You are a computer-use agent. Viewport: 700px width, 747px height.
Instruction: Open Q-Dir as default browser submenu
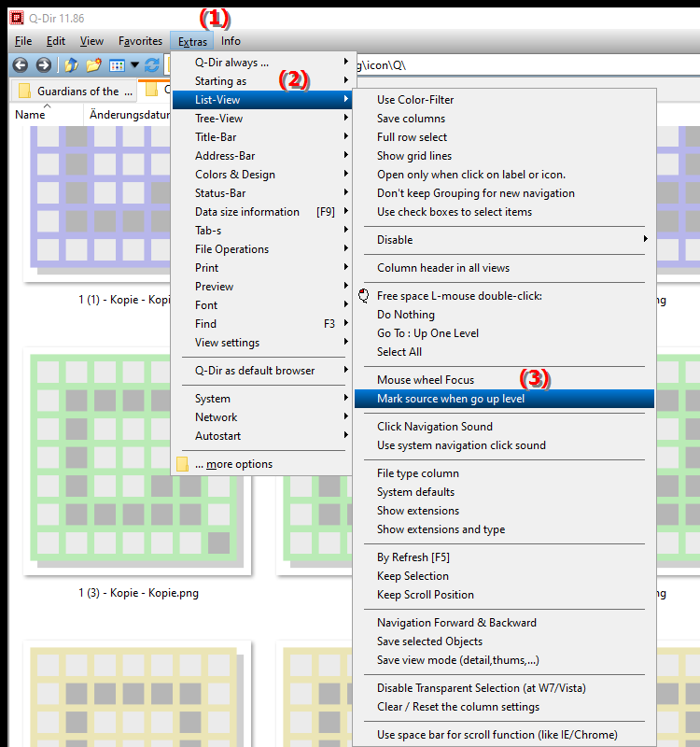click(263, 370)
